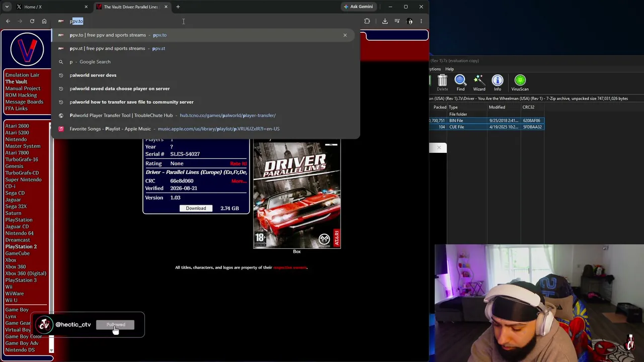This screenshot has height=362, width=644.
Task: Open the Chrome three-dot menu
Action: click(x=421, y=21)
